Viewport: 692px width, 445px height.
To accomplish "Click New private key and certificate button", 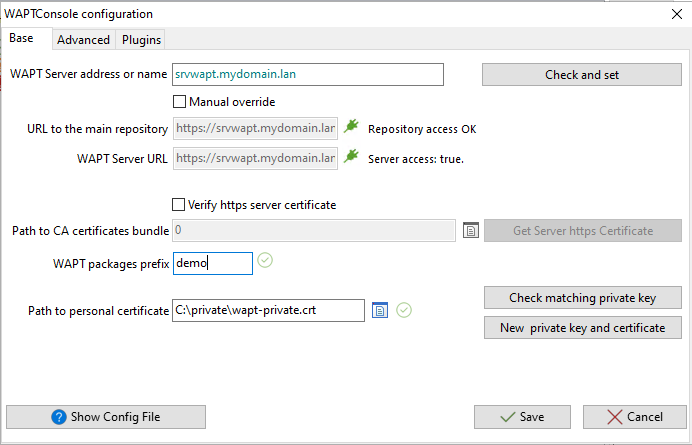I will coord(581,328).
